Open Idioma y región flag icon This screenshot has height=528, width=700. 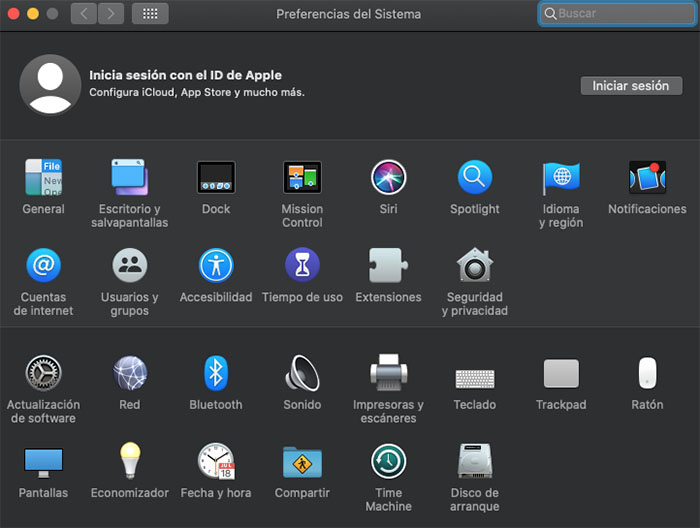pos(561,179)
